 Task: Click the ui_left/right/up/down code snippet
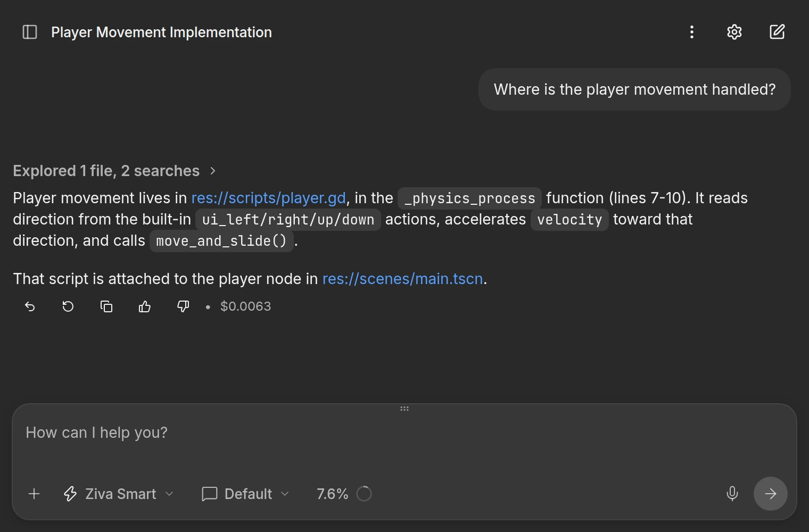point(288,220)
